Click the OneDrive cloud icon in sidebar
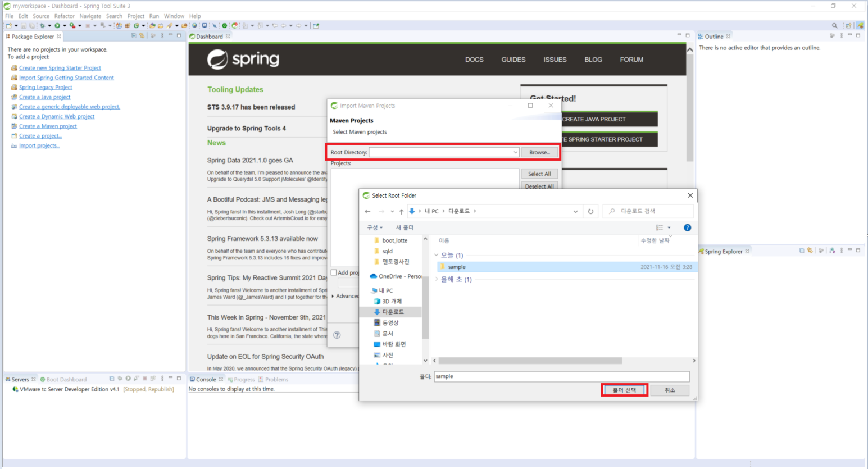 coord(373,276)
